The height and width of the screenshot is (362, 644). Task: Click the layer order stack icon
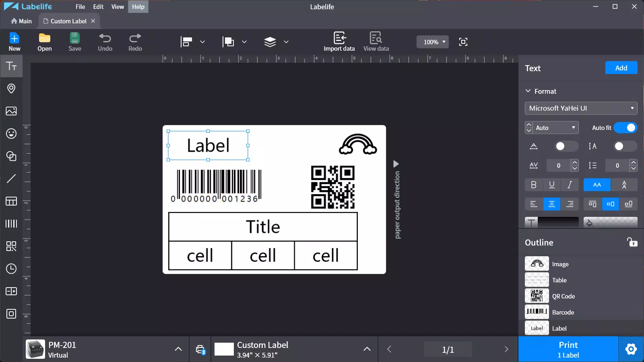tap(270, 42)
